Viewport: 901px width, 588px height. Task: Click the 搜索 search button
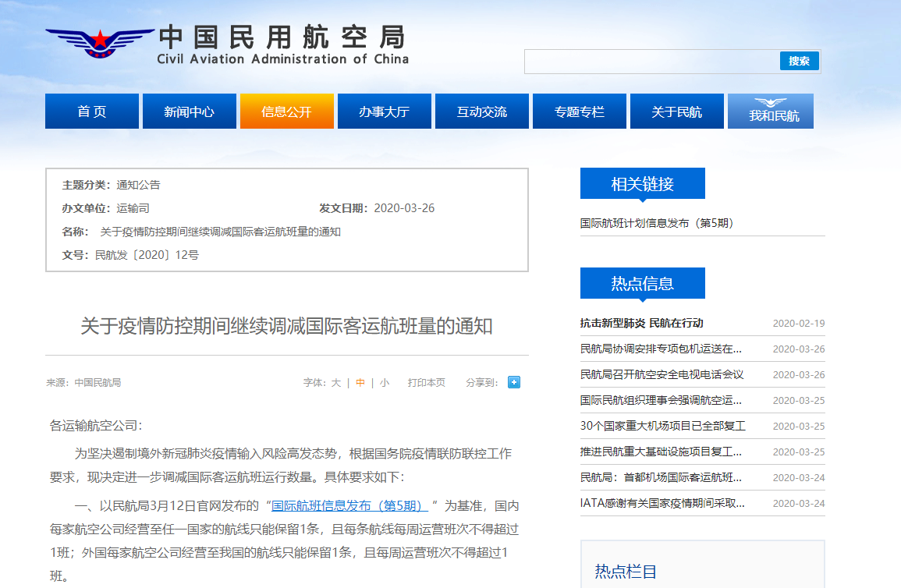(799, 61)
